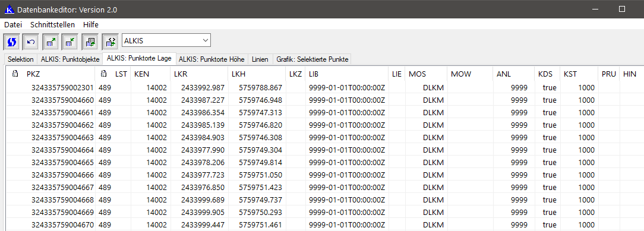Sort by LKH column header
This screenshot has width=644, height=231.
click(x=238, y=74)
